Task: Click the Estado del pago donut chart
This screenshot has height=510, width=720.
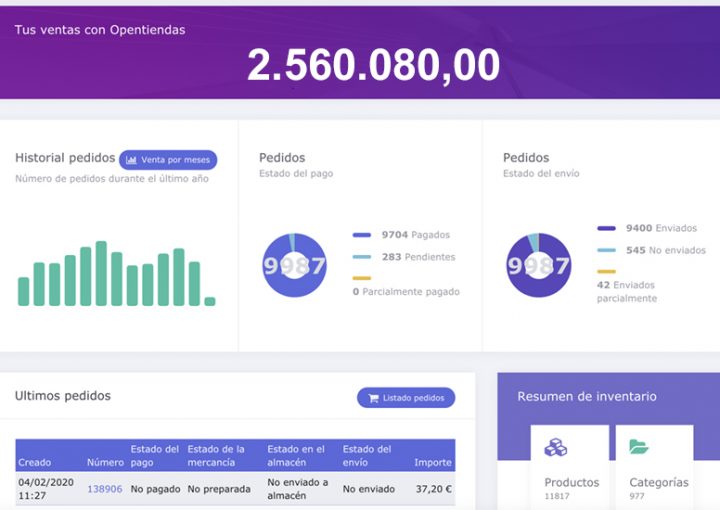Action: [294, 265]
